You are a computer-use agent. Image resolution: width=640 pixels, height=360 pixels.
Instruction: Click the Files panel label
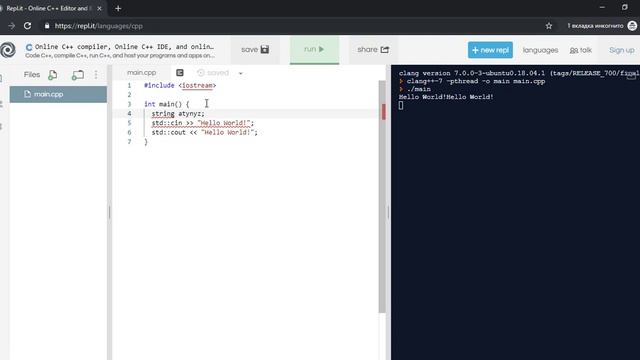pos(32,75)
